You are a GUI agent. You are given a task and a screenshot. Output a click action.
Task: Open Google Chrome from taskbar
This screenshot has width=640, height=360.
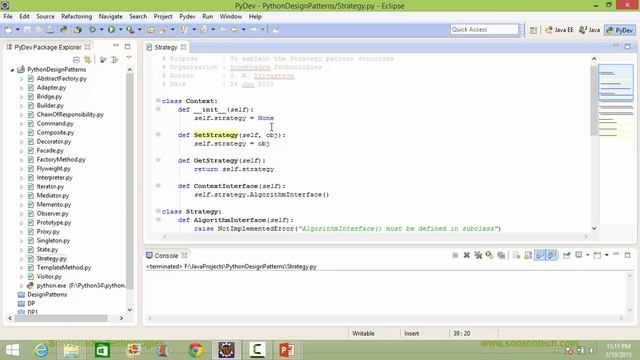click(x=196, y=350)
